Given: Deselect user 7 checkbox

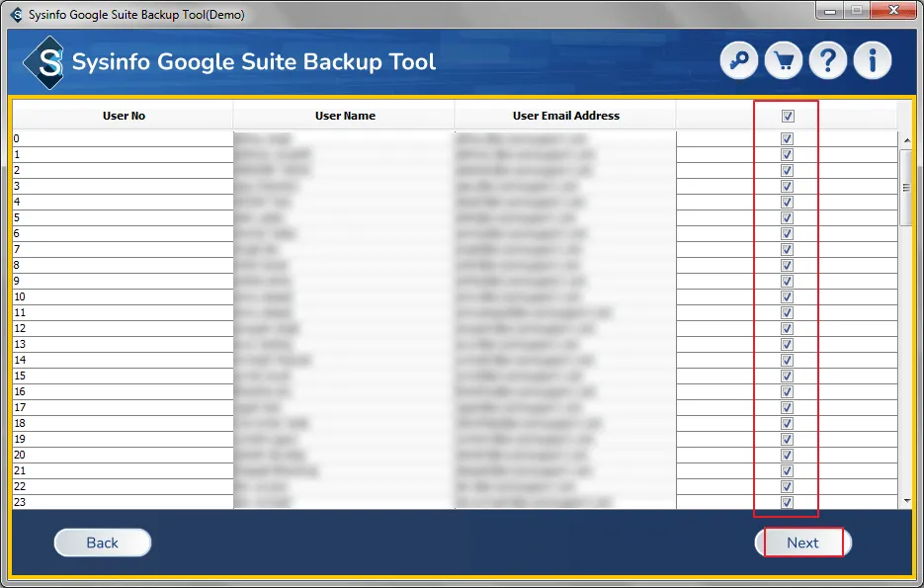Looking at the screenshot, I should coord(788,250).
